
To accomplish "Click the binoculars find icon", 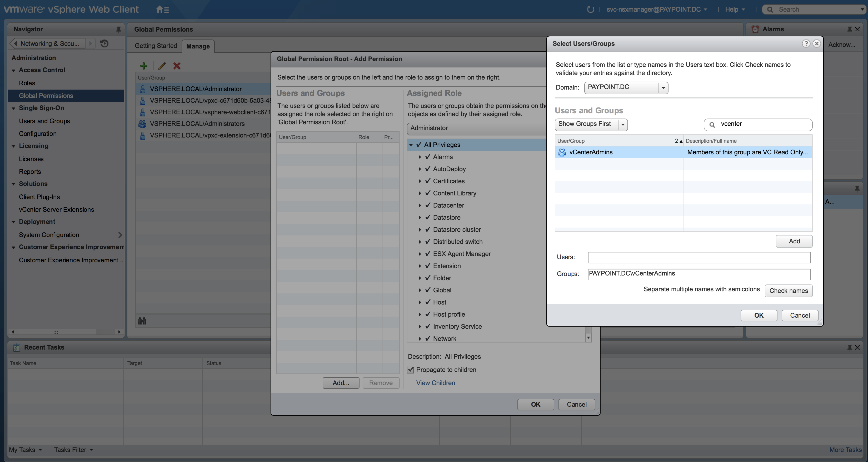I will (x=142, y=321).
